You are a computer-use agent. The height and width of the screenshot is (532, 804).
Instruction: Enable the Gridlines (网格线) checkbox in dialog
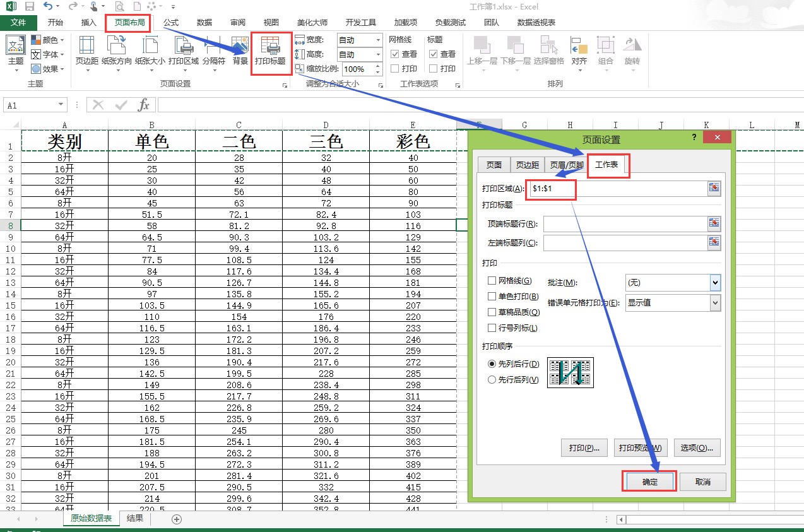[492, 281]
